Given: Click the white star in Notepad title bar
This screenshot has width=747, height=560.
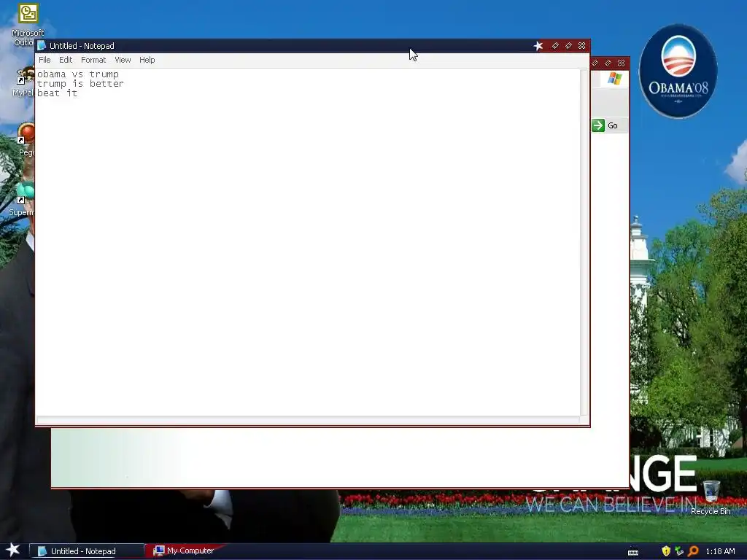Looking at the screenshot, I should point(538,46).
